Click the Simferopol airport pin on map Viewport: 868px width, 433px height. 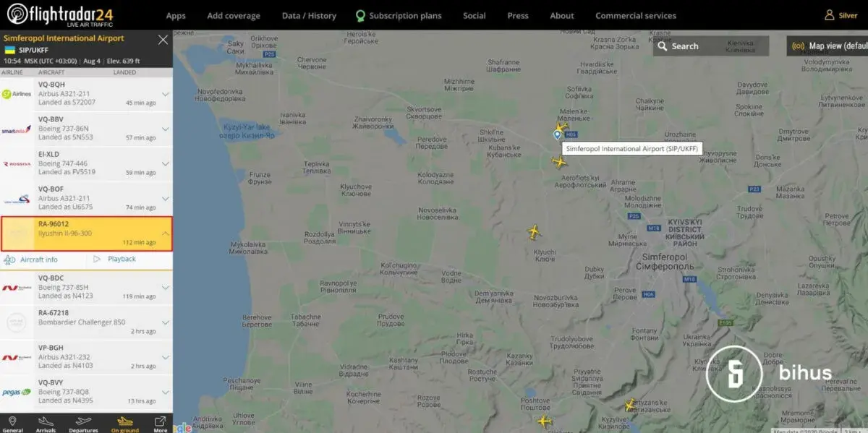557,134
